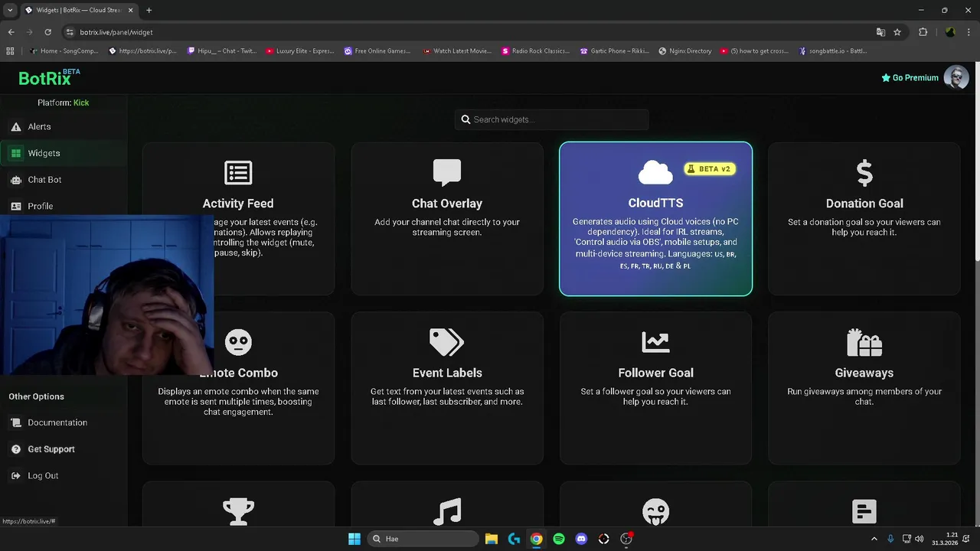Open the Activity Feed widget list icon
The height and width of the screenshot is (551, 980).
(238, 173)
